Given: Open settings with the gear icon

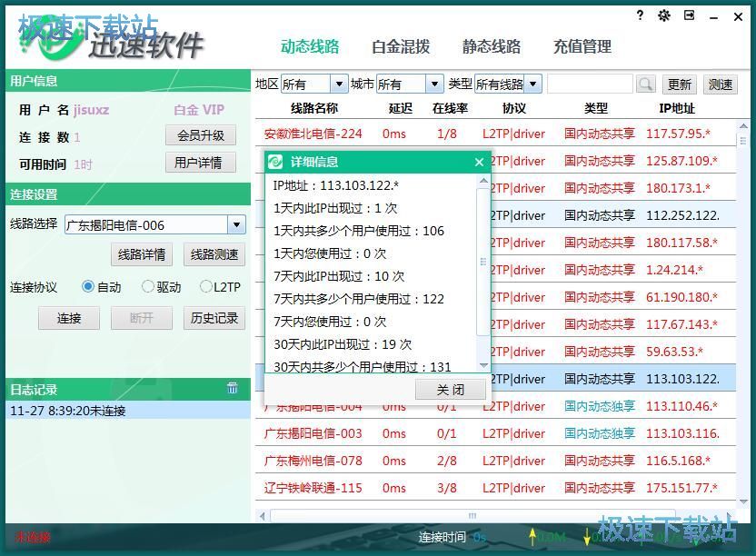Looking at the screenshot, I should [x=662, y=15].
